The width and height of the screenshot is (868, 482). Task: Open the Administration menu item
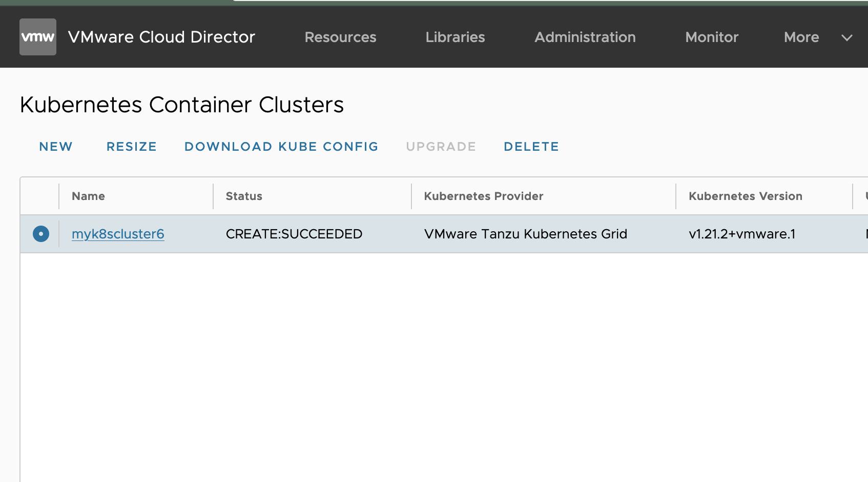click(585, 37)
